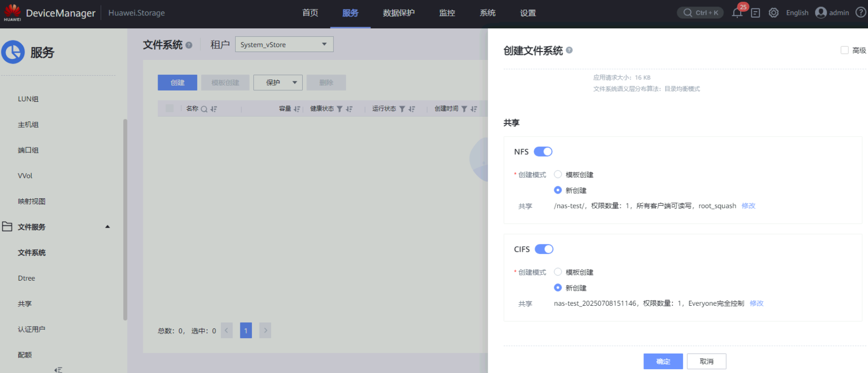The image size is (868, 373).
Task: Open the notification bell with 25 alerts
Action: click(737, 13)
